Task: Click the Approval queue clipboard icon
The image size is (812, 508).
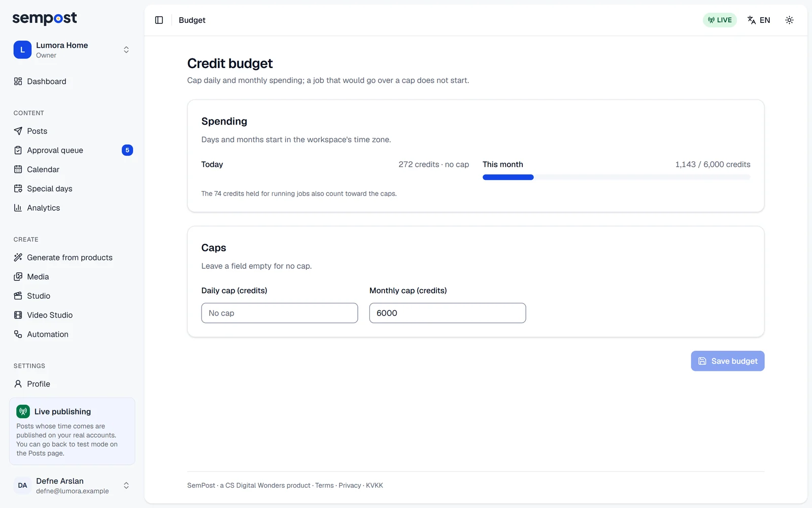Action: pos(18,150)
